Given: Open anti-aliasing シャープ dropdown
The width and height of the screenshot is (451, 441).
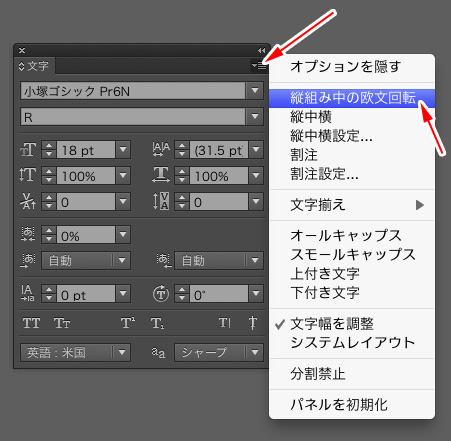Looking at the screenshot, I should click(x=219, y=352).
